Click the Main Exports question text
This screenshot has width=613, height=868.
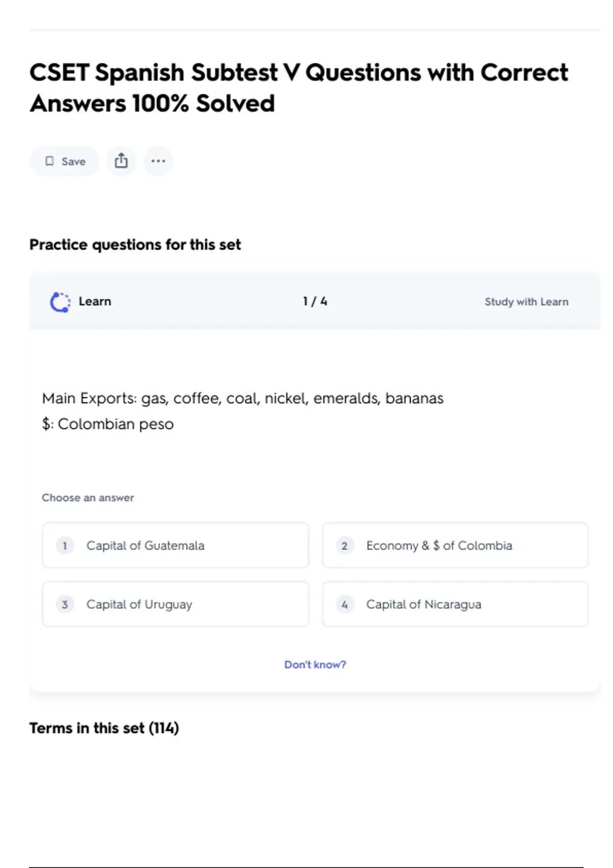point(243,398)
